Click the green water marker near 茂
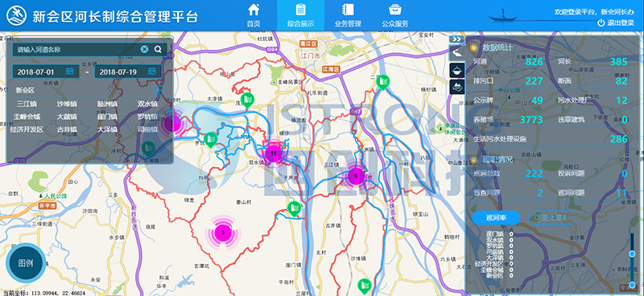The width and height of the screenshot is (644, 296). (247, 101)
